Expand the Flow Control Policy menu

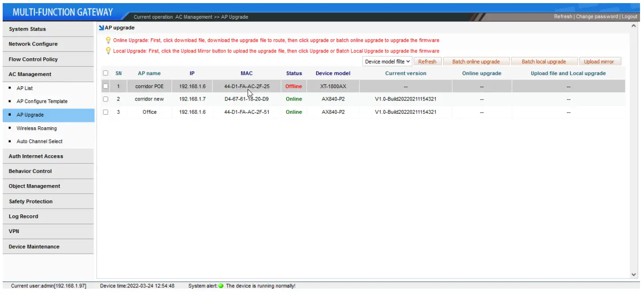coord(48,59)
